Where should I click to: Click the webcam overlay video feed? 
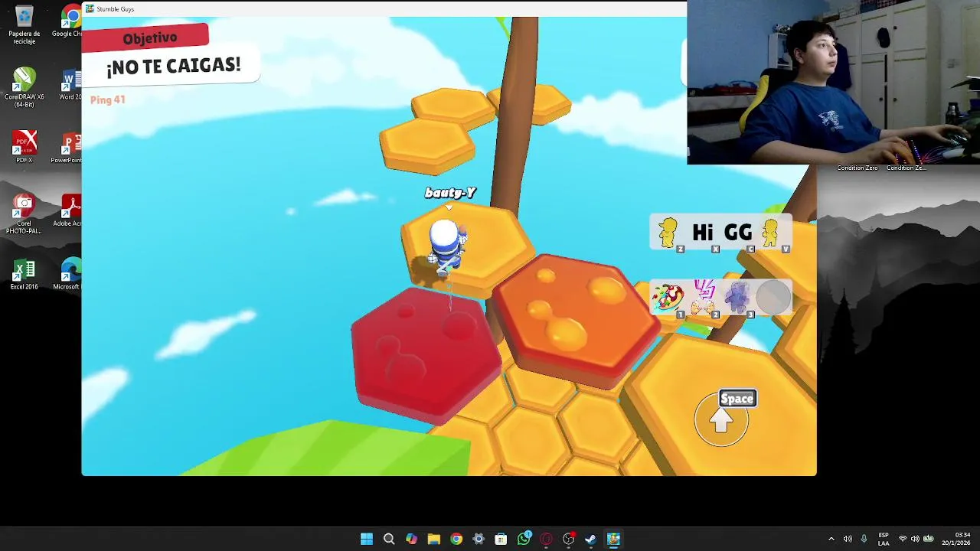pos(833,83)
